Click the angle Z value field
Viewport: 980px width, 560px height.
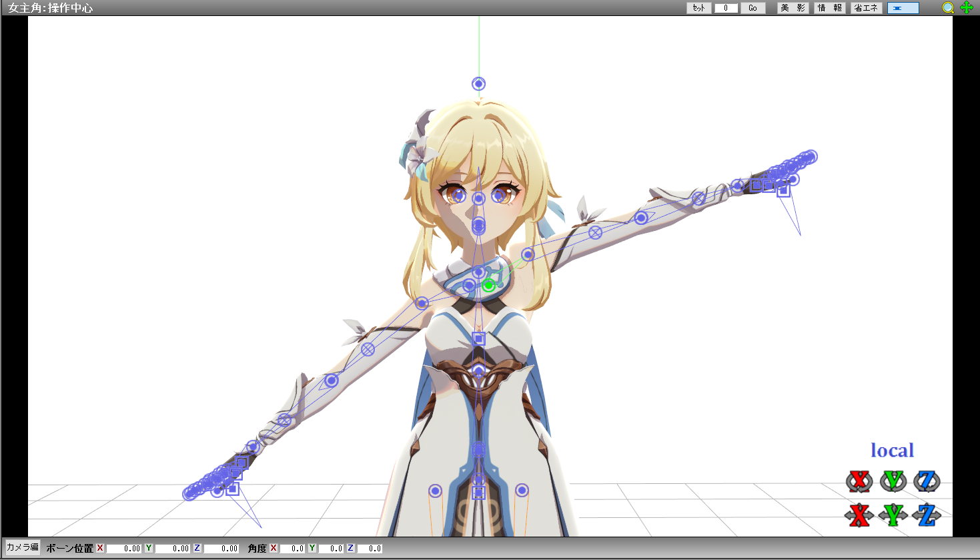370,549
